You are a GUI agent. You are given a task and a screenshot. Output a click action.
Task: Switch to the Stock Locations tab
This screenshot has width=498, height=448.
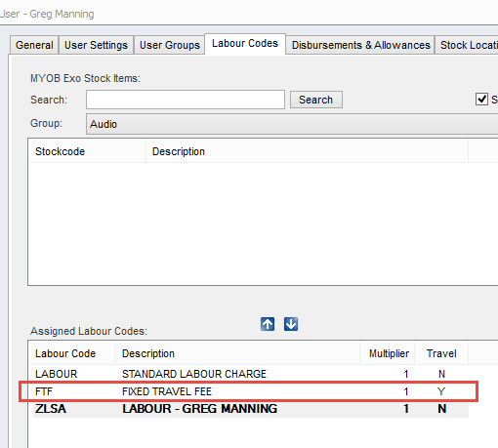[467, 45]
